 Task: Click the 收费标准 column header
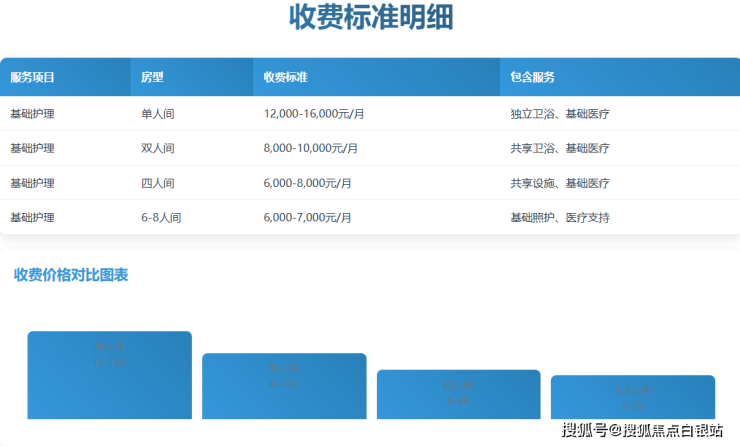coord(285,77)
